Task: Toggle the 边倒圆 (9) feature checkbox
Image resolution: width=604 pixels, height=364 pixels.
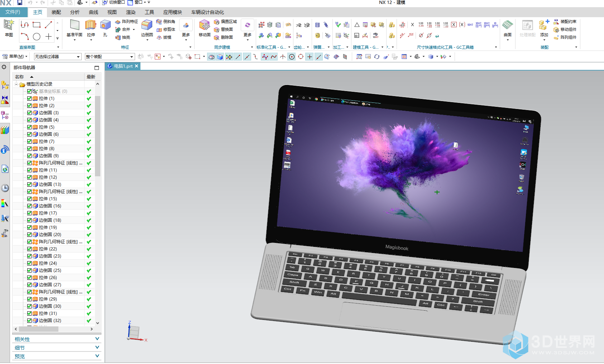Action: click(x=29, y=156)
